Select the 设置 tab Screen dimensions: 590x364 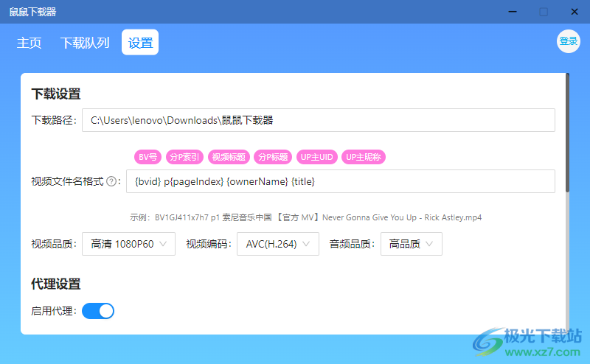[x=140, y=43]
